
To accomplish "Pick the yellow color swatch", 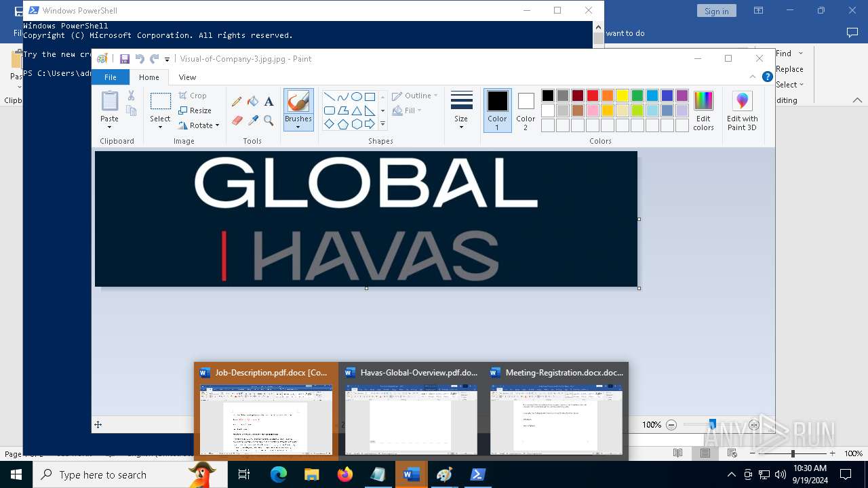I will pos(623,96).
